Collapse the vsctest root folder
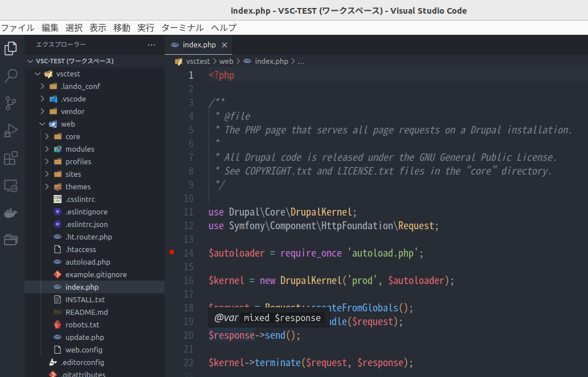The image size is (588, 377). tap(38, 74)
